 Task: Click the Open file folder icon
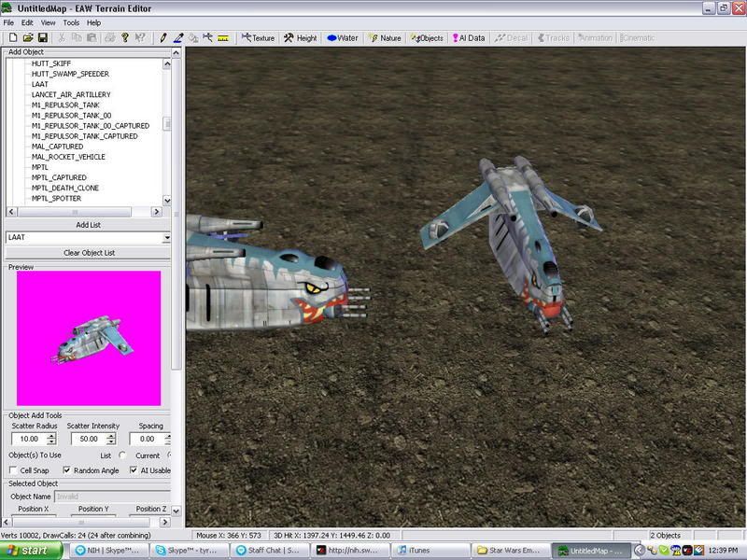point(28,38)
